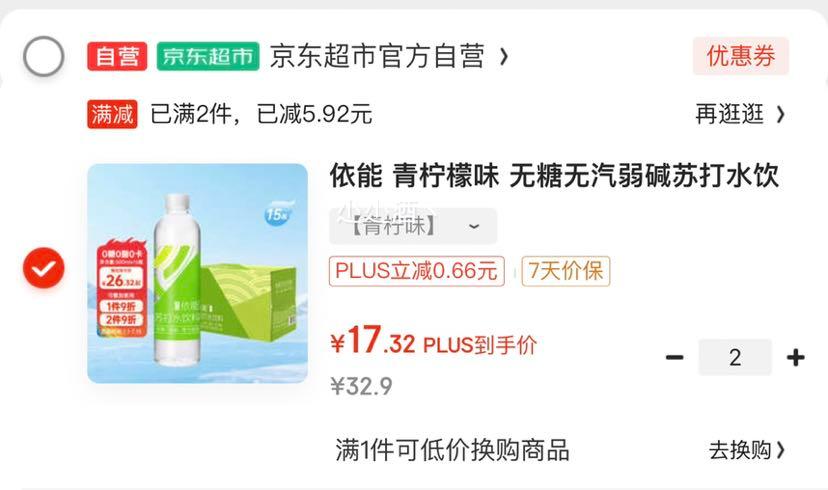
Task: Uncheck the red checkmark for the soda water item
Action: point(44,268)
